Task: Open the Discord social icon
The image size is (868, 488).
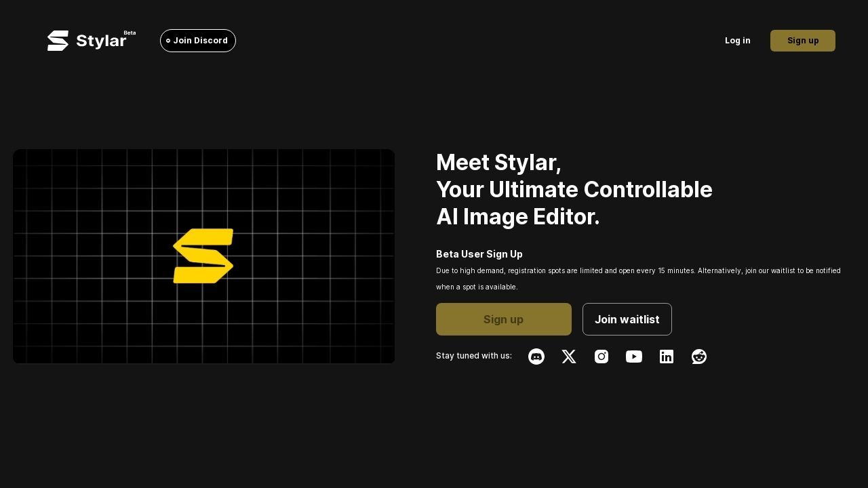Action: 536,357
